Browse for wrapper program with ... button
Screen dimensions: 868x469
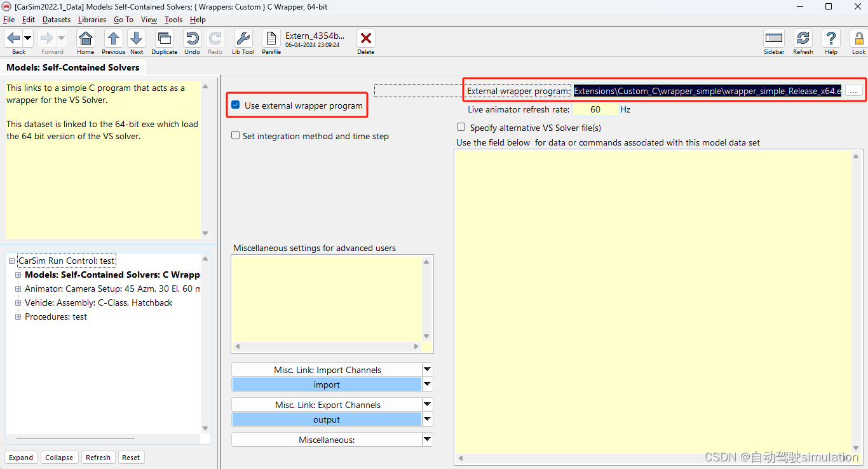point(853,91)
